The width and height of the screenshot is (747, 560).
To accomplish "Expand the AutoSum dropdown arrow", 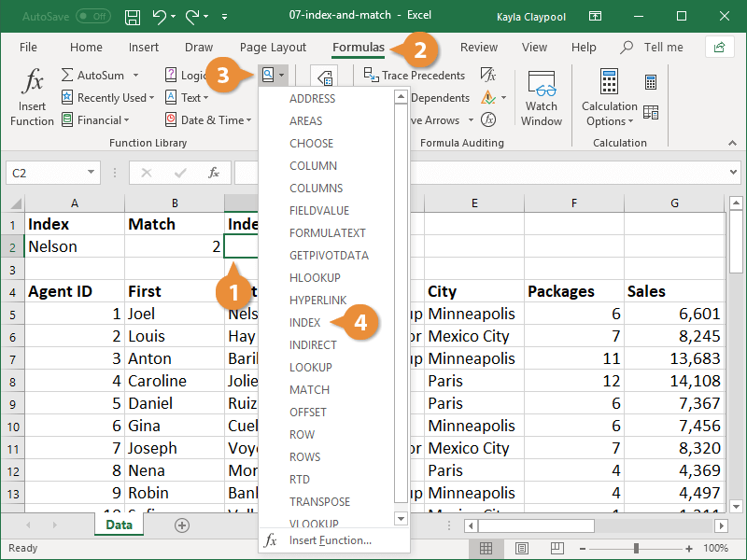I will pyautogui.click(x=135, y=75).
